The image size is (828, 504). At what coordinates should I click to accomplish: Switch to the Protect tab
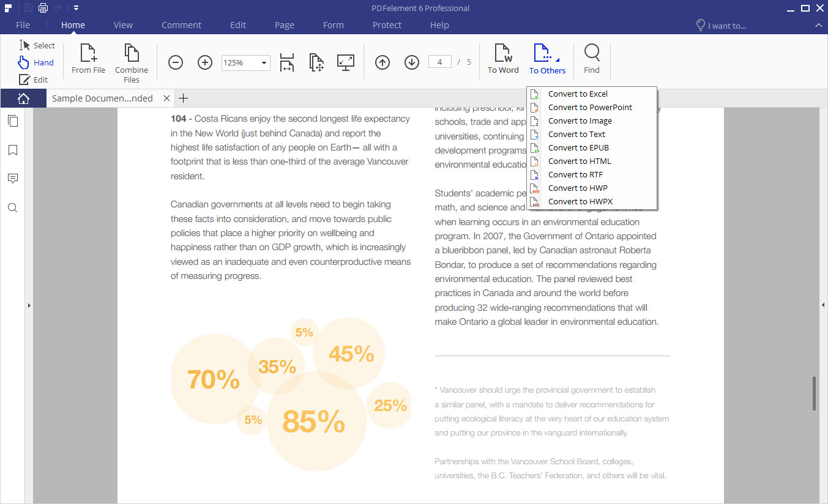click(387, 25)
